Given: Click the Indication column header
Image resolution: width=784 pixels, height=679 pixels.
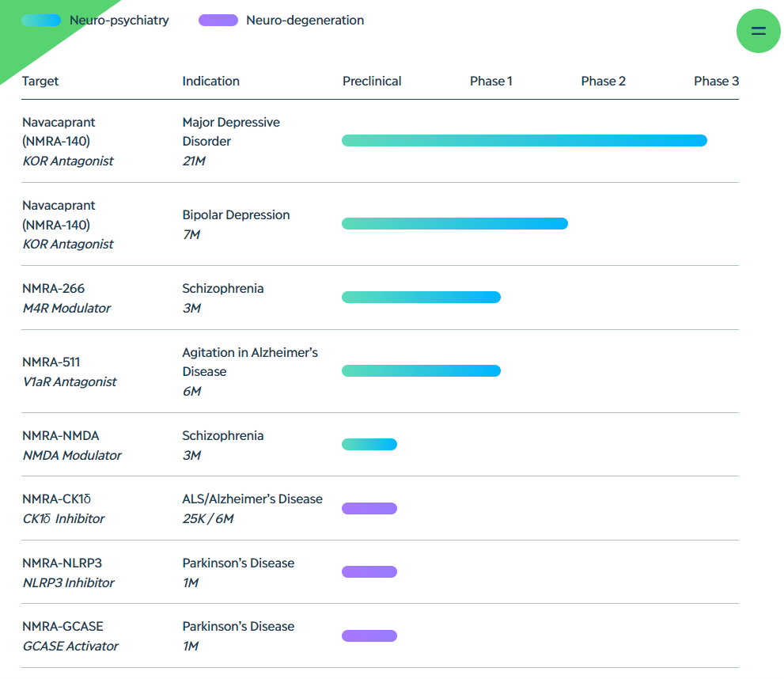Looking at the screenshot, I should (210, 82).
